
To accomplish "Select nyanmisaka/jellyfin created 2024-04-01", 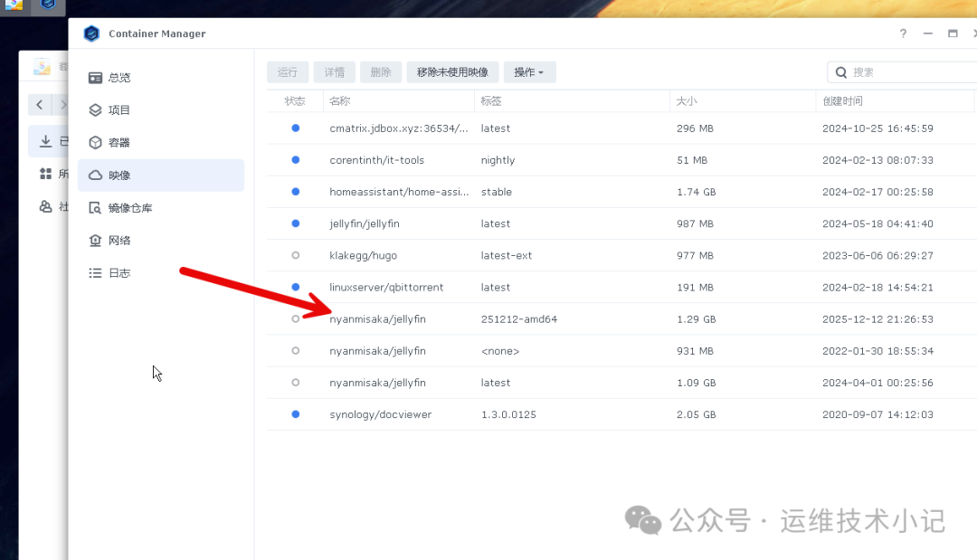I will 621,383.
